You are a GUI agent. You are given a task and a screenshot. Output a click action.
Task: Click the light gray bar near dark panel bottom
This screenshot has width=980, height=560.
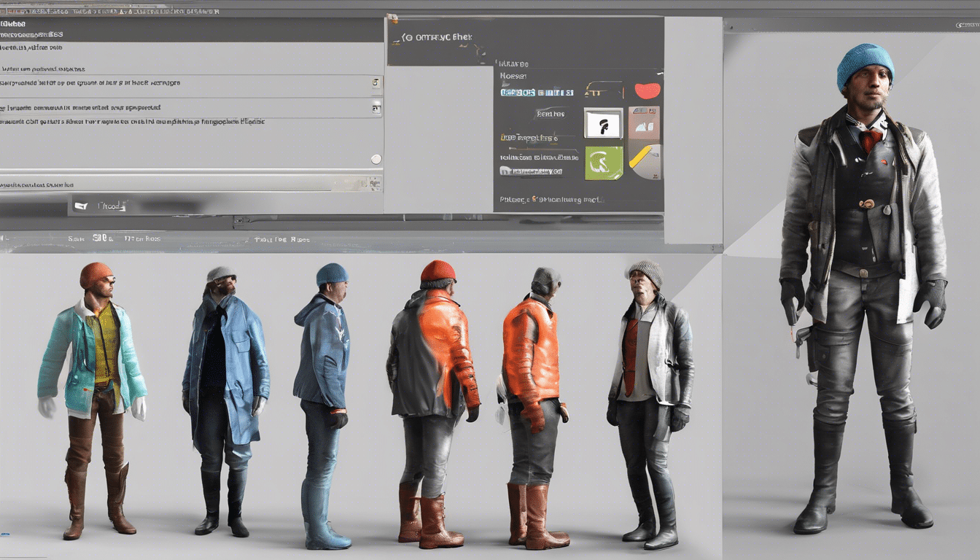[531, 171]
